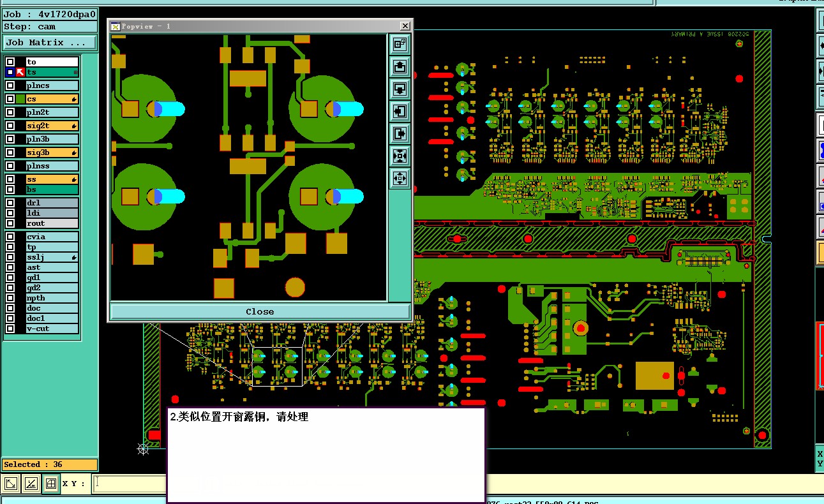The width and height of the screenshot is (824, 504).
Task: Toggle display checkbox for the cvia layer
Action: tap(10, 237)
